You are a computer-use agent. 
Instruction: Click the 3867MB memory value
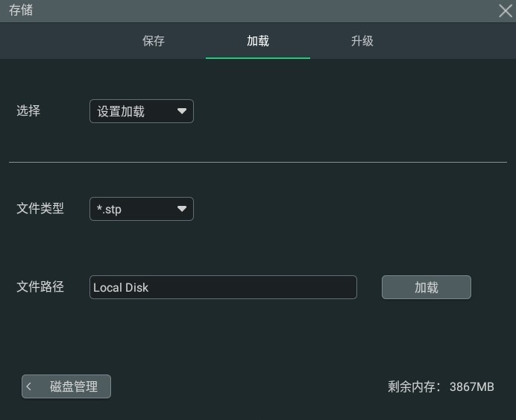(471, 386)
